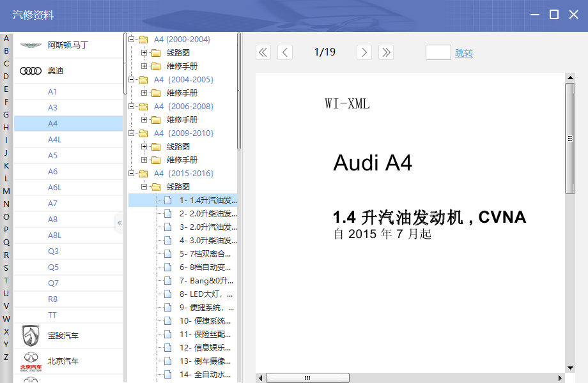Click the document viewer horizontal scrollbar thumb
The width and height of the screenshot is (588, 383).
pyautogui.click(x=307, y=378)
